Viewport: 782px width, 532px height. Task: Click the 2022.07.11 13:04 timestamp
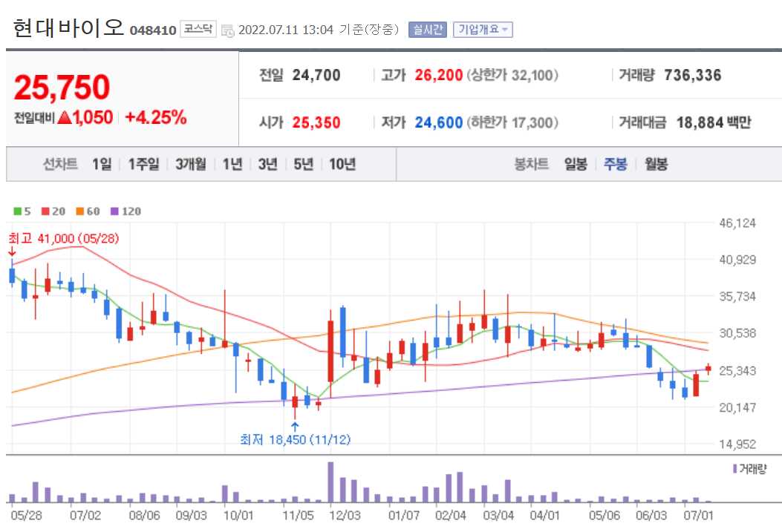pos(286,30)
